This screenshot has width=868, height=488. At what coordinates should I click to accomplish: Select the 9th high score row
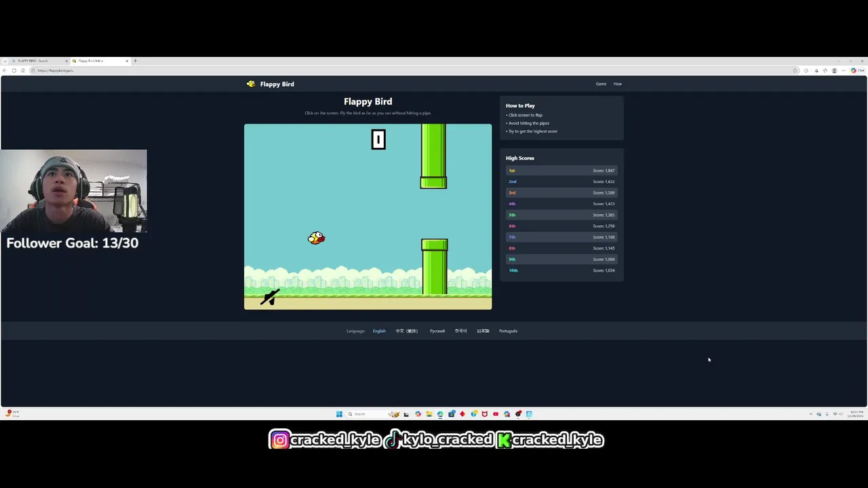pos(561,259)
